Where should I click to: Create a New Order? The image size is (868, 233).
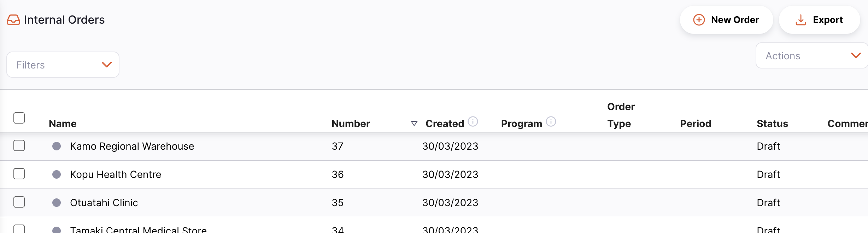[726, 20]
